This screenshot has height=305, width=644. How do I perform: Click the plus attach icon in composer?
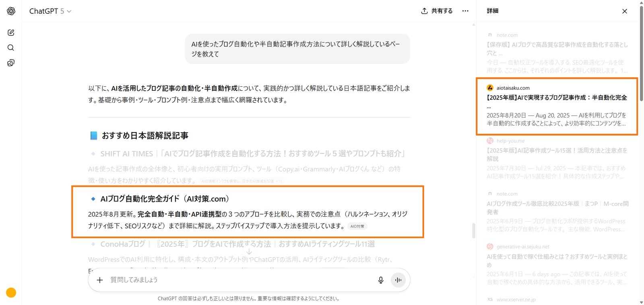(100, 280)
